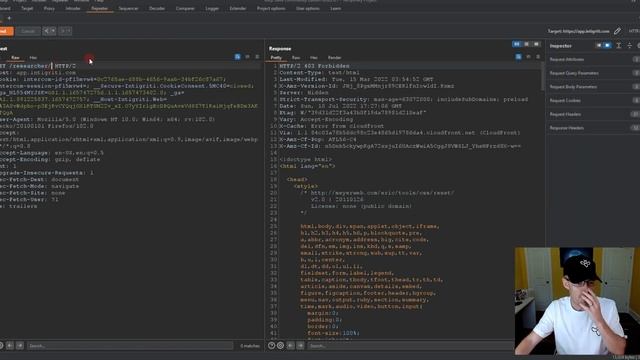Open the Proxy tab
This screenshot has width=640, height=360.
[x=49, y=8]
